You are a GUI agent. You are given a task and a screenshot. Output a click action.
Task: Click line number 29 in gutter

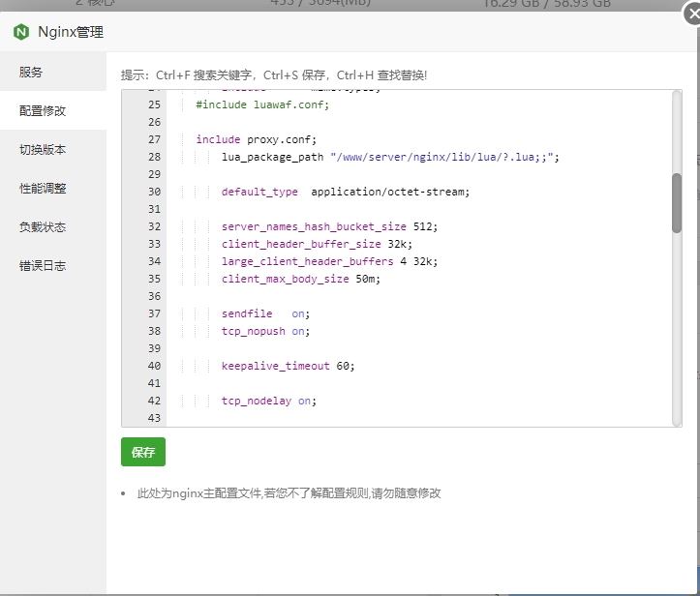coord(154,174)
